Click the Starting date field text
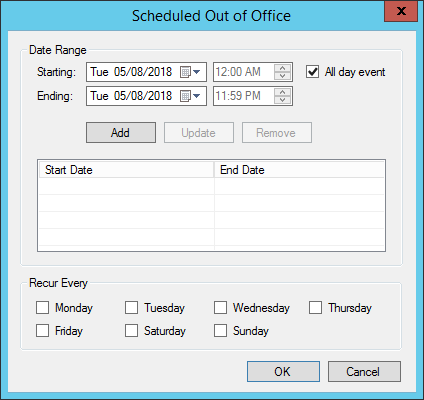This screenshot has height=400, width=424. (x=131, y=72)
